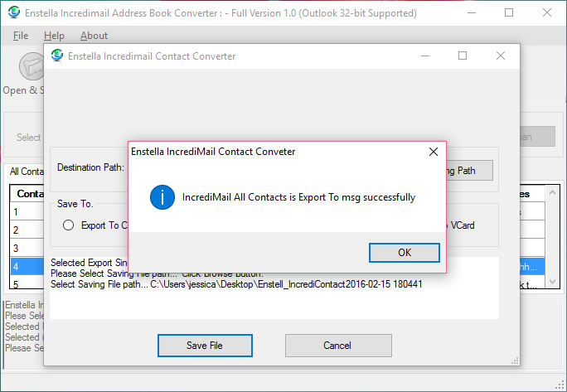This screenshot has width=567, height=392.
Task: Minimize the Enstella Incredimail Contact Converter window
Action: (425, 56)
